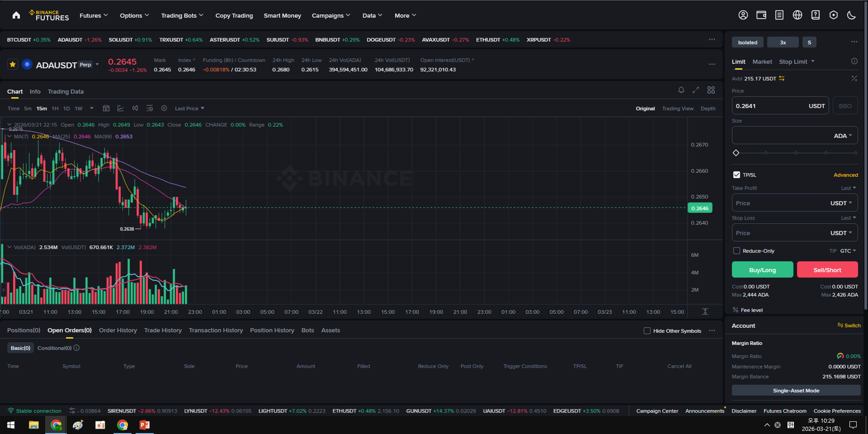Open the Trading Data tab
868x434 pixels.
click(x=66, y=91)
